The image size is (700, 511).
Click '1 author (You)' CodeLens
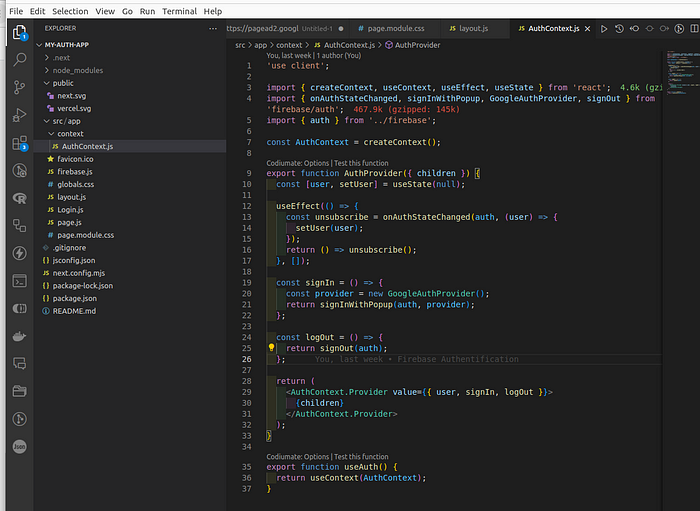[339, 56]
